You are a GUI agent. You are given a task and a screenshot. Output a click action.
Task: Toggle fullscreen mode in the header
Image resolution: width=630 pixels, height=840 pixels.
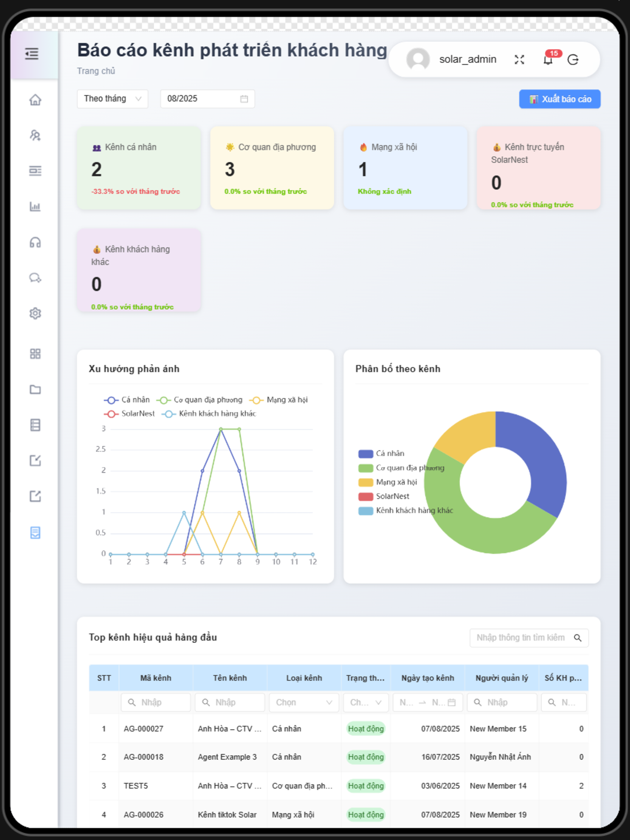(x=519, y=60)
